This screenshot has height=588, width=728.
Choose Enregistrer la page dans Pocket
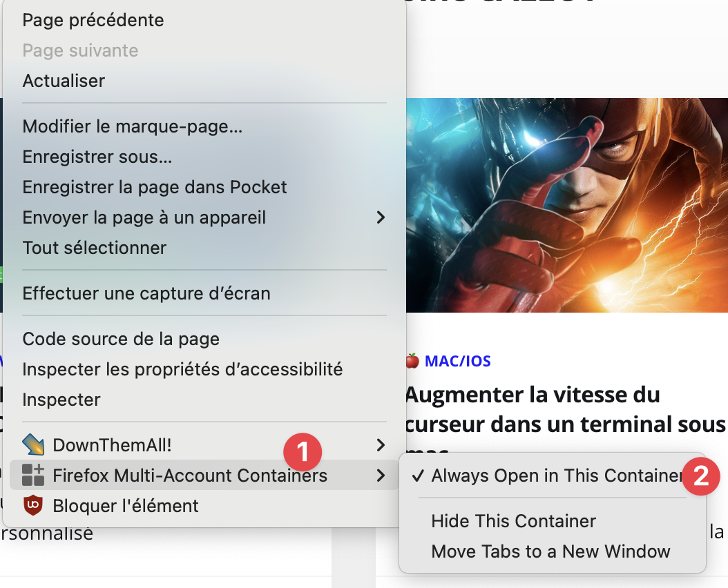click(155, 187)
